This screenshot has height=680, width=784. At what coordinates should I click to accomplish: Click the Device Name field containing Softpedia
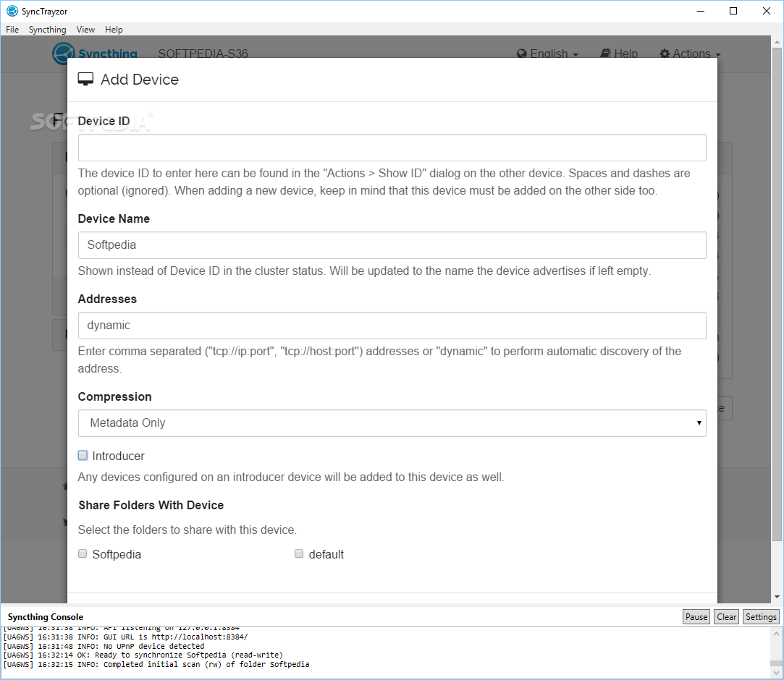pos(392,245)
